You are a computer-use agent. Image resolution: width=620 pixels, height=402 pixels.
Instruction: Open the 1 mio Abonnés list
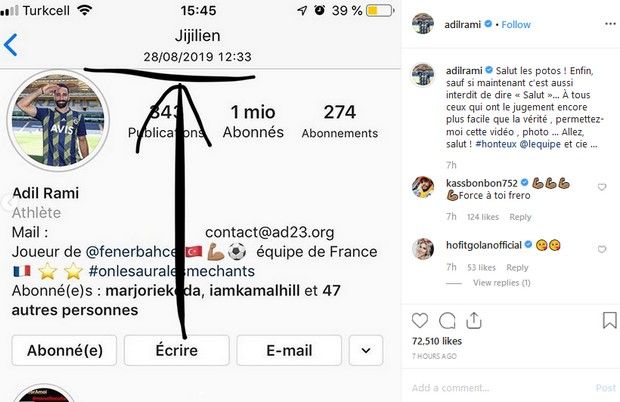coord(253,122)
